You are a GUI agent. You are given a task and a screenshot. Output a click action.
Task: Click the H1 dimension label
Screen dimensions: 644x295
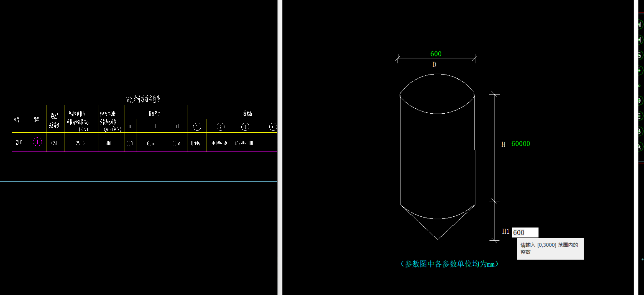pyautogui.click(x=506, y=232)
